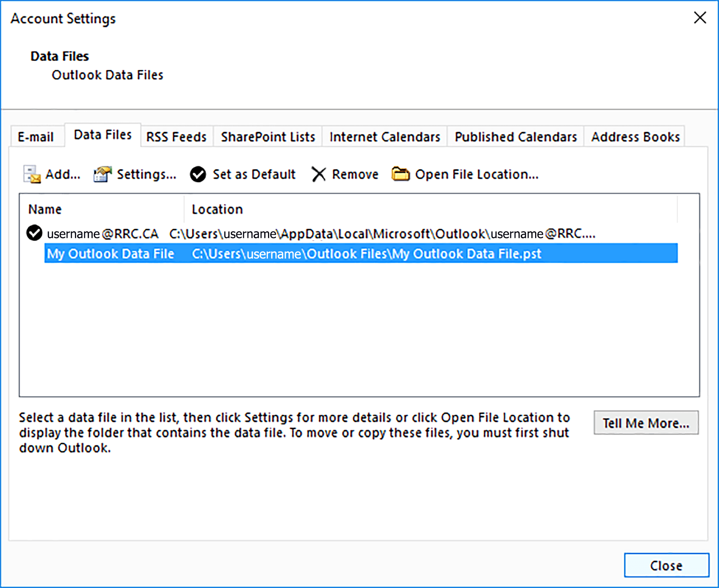Switch to the E-mail tab
Viewport: 719px width, 588px height.
[37, 136]
